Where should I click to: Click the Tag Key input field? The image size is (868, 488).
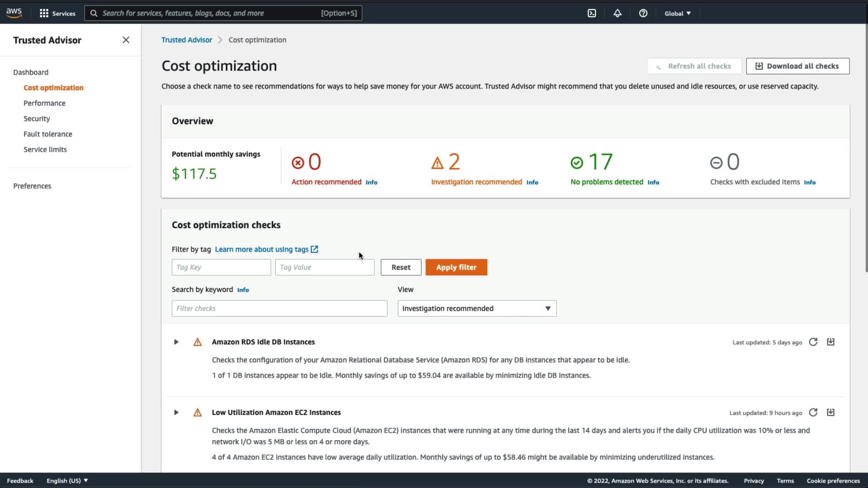tap(221, 267)
